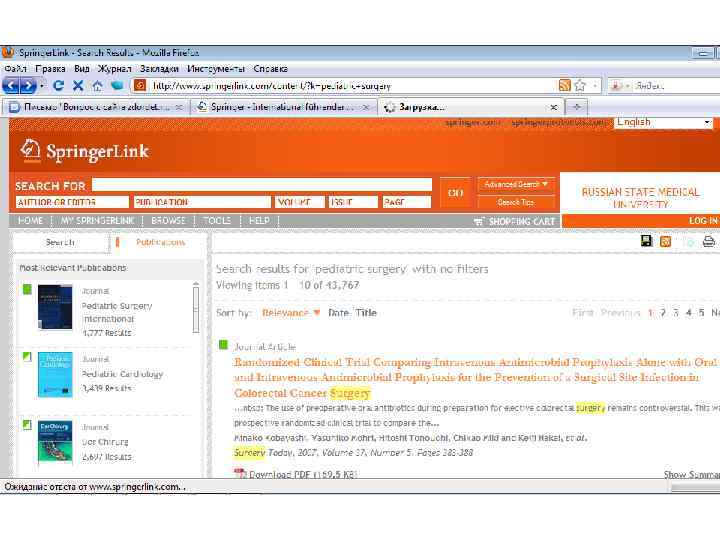Toggle access box beside Pediatric Cardiology

(27, 357)
